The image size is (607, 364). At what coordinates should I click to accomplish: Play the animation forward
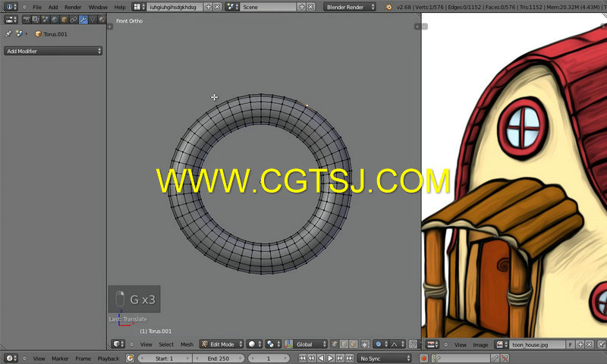coord(330,359)
